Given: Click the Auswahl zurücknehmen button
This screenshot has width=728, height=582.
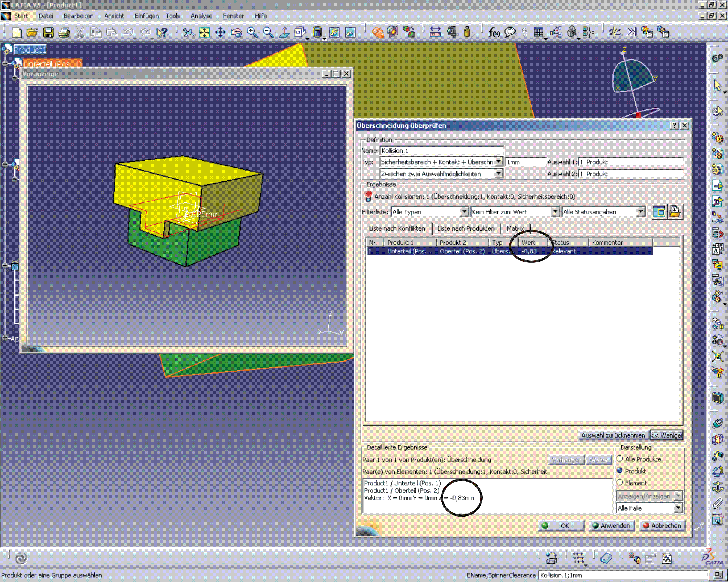Looking at the screenshot, I should pyautogui.click(x=613, y=435).
